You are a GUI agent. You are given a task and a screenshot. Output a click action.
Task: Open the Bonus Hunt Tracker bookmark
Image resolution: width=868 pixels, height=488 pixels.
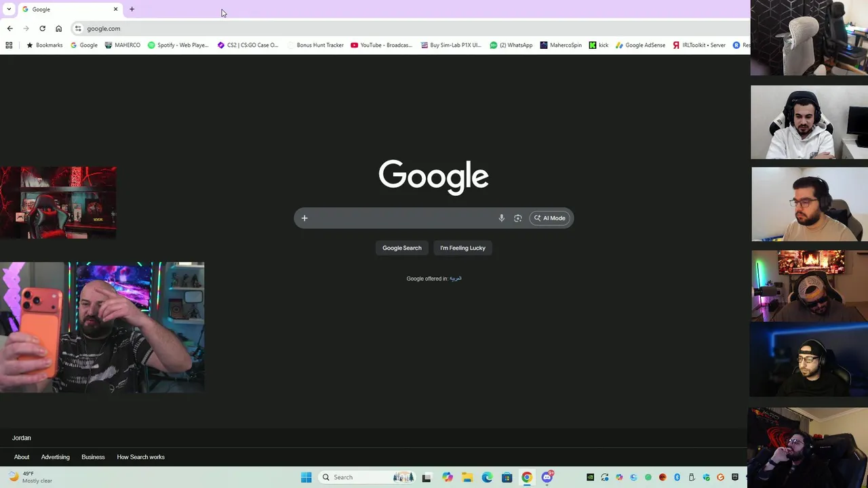click(315, 45)
